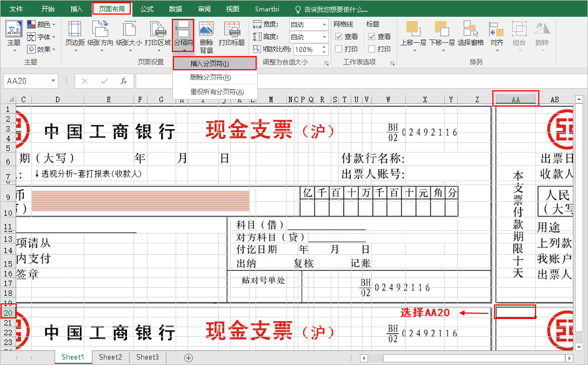Image resolution: width=588 pixels, height=365 pixels.
Task: Switch to the 审阅 tab
Action: 204,9
